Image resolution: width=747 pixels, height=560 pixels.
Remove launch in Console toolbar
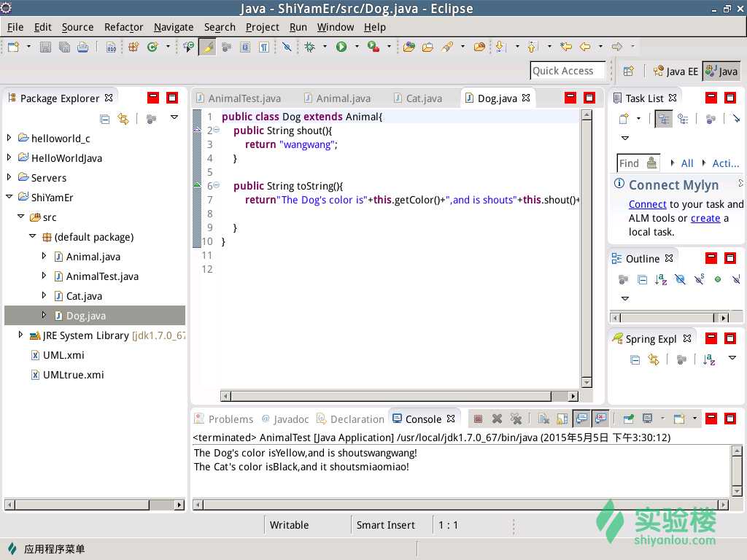point(497,419)
